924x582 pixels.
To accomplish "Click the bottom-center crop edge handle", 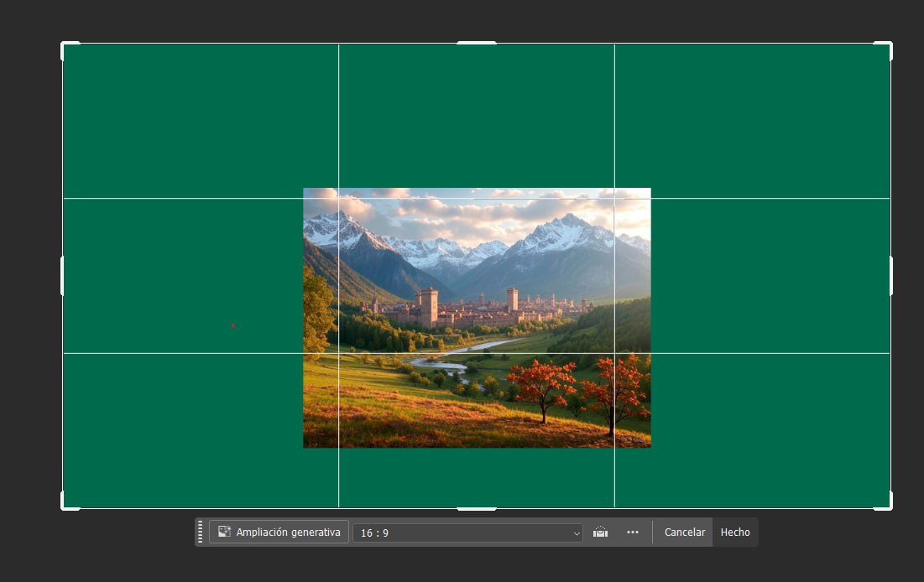I will coord(477,508).
